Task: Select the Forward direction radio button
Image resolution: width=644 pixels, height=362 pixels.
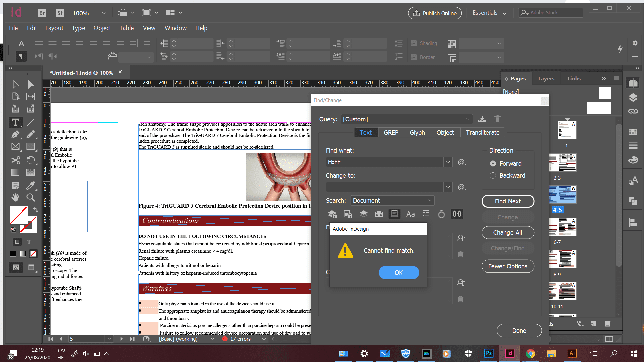Action: (493, 163)
